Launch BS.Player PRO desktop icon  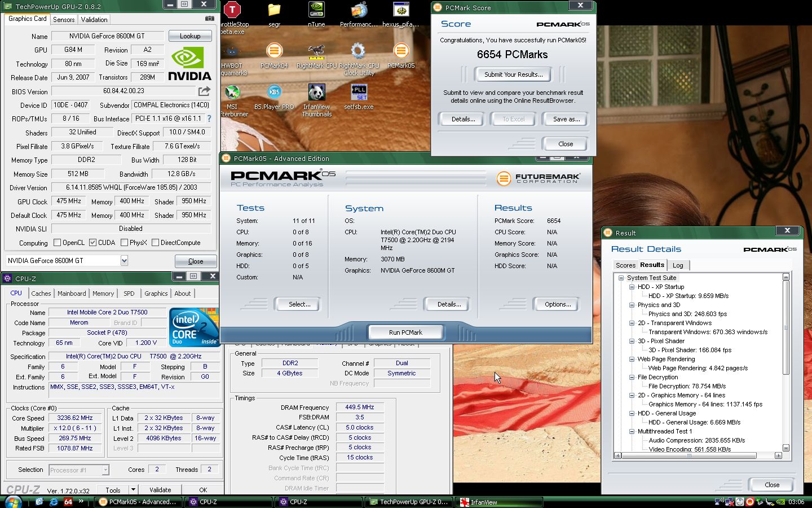(274, 93)
